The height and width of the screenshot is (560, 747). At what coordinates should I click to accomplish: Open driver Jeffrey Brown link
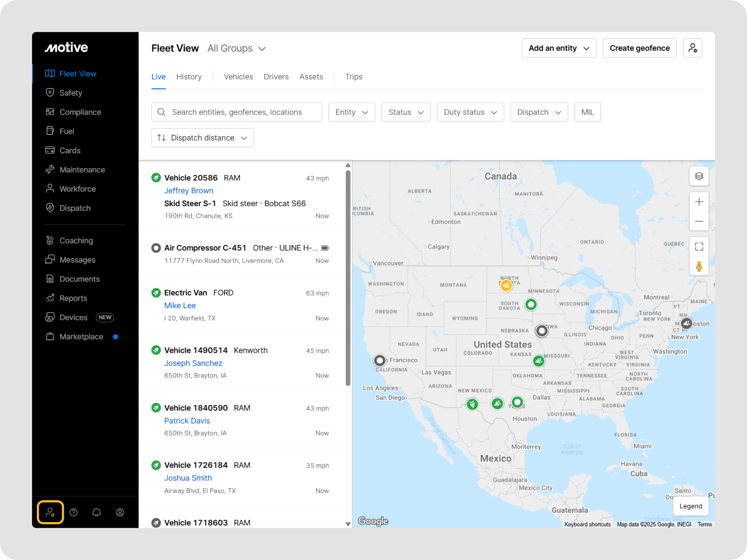coord(189,190)
